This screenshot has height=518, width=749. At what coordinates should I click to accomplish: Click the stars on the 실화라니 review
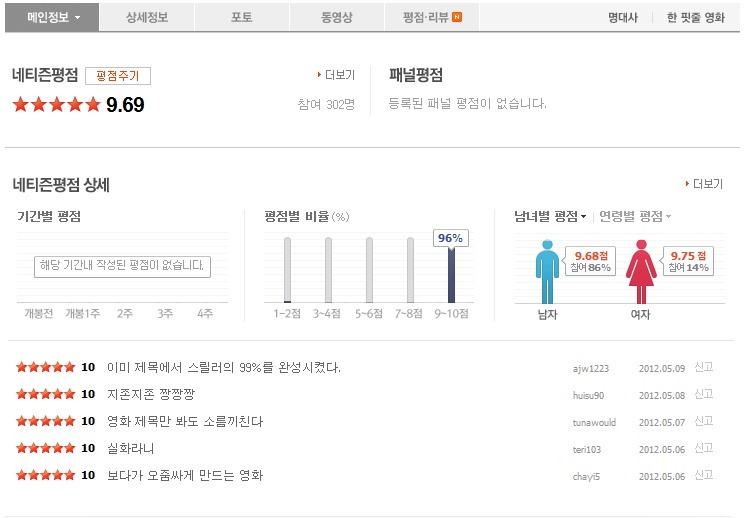pyautogui.click(x=45, y=448)
